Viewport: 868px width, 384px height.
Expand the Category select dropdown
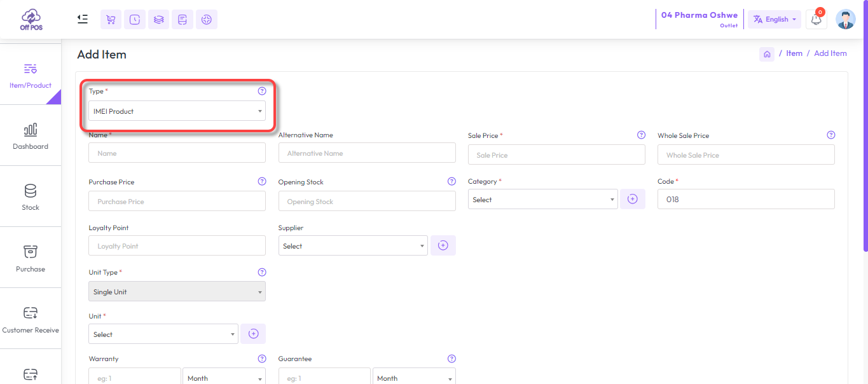point(542,200)
